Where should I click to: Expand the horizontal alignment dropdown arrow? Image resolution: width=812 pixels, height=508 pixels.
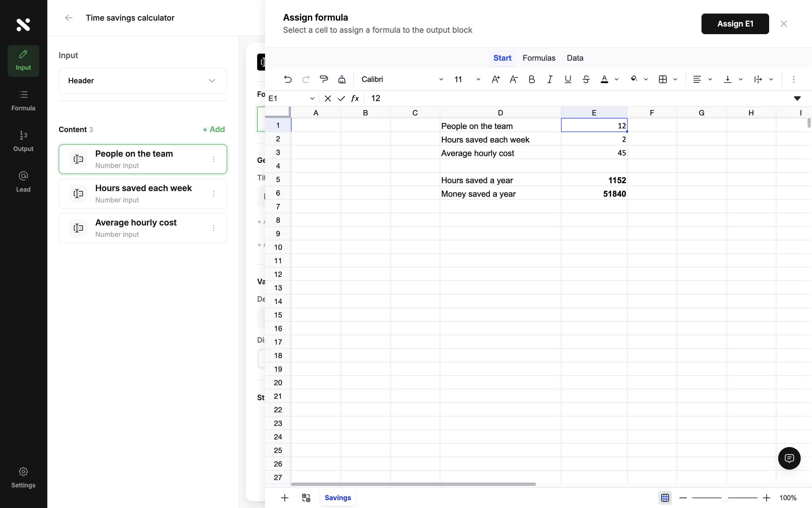point(710,80)
